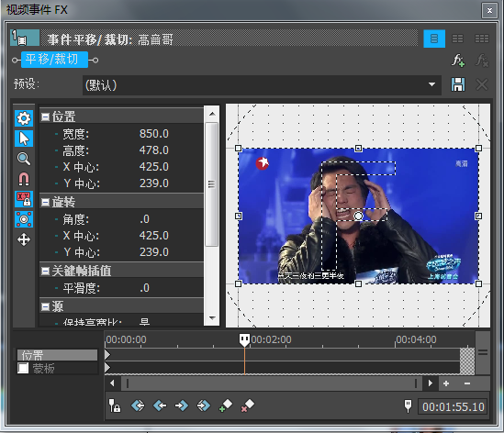Open the Show Properties gear icon
Viewport: 504px width, 433px height.
tap(24, 118)
